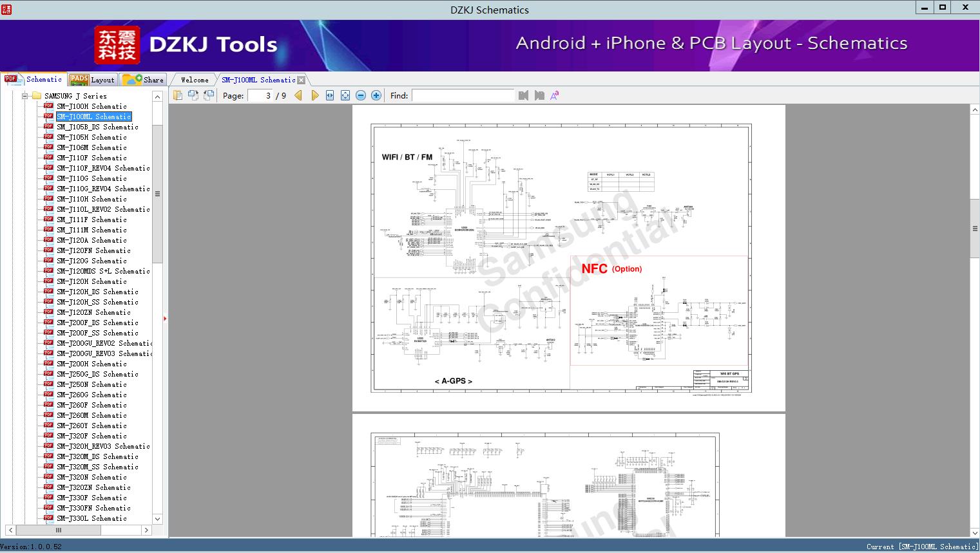Click the tree panel scroll up arrow
Viewport: 980px width, 553px height.
[157, 97]
